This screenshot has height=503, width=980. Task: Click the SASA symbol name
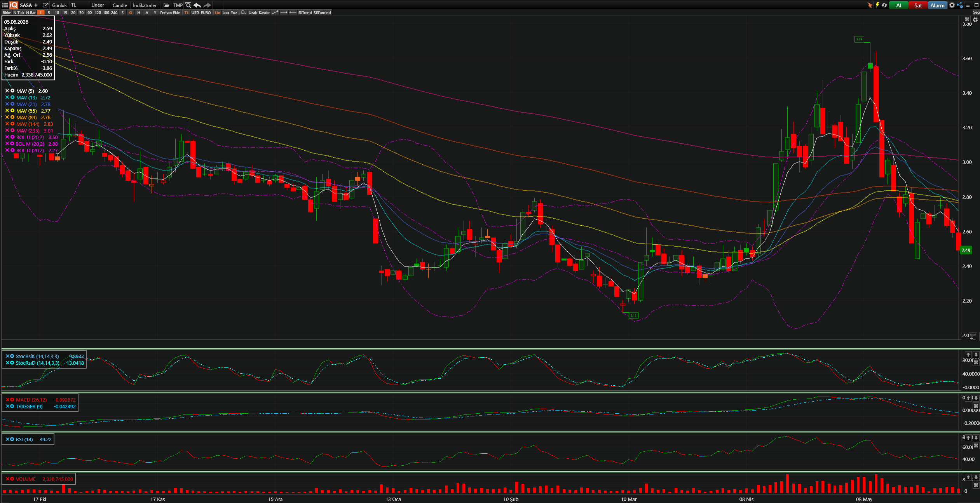pos(26,5)
